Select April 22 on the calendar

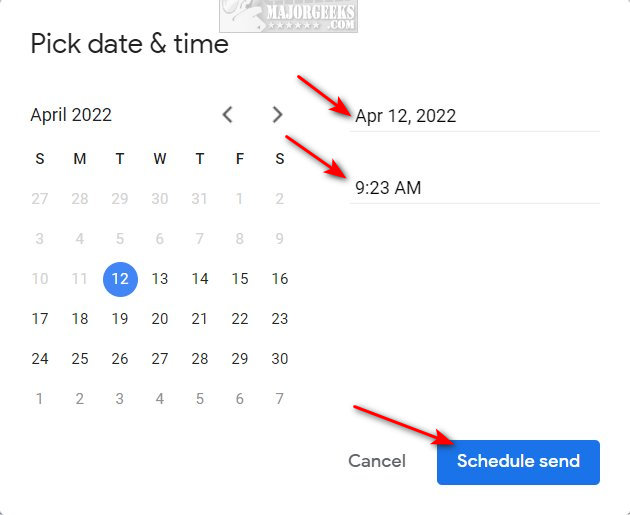click(240, 319)
